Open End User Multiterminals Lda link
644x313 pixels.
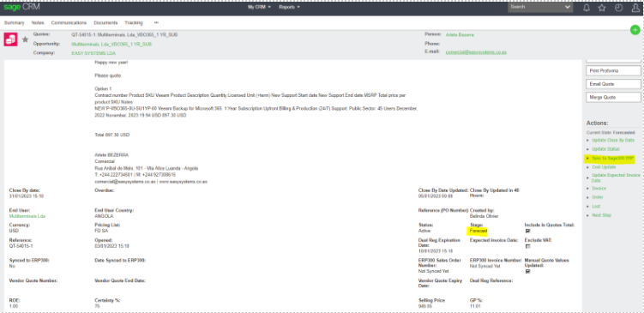pos(27,216)
